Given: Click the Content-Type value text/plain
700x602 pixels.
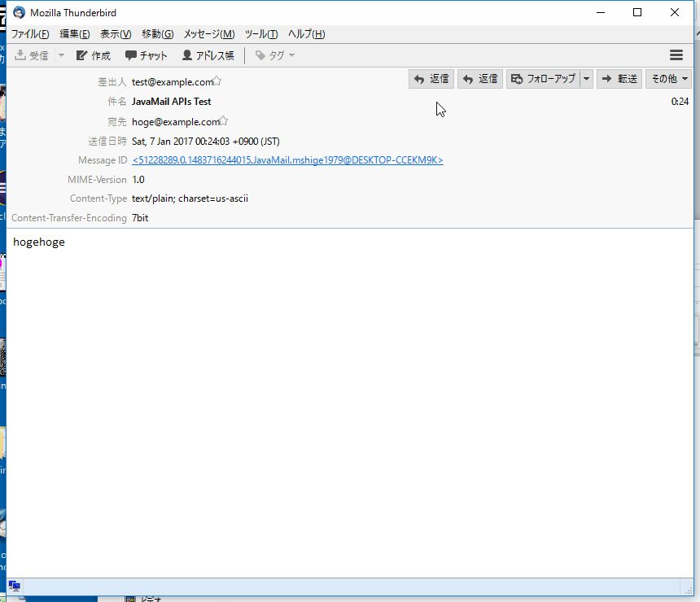Looking at the screenshot, I should click(x=190, y=198).
